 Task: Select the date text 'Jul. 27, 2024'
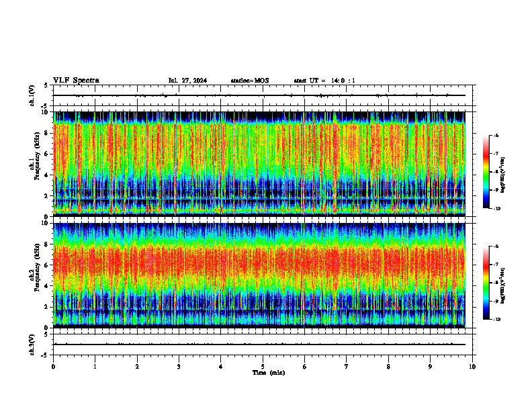[187, 81]
